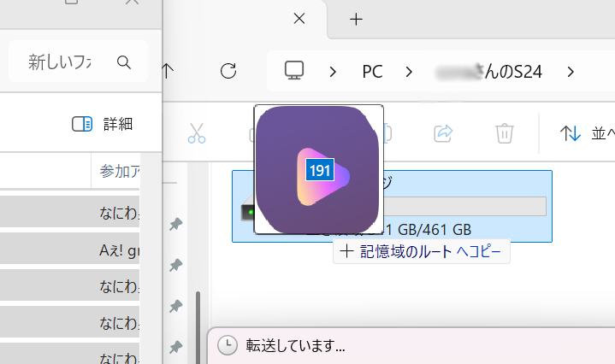Viewport: 615px width, 364px height.
Task: Expand the chevron after the monitor icon
Action: [x=333, y=71]
